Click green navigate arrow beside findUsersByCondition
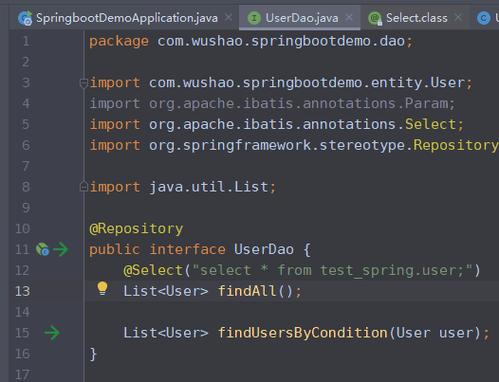The height and width of the screenshot is (382, 499). pos(52,333)
